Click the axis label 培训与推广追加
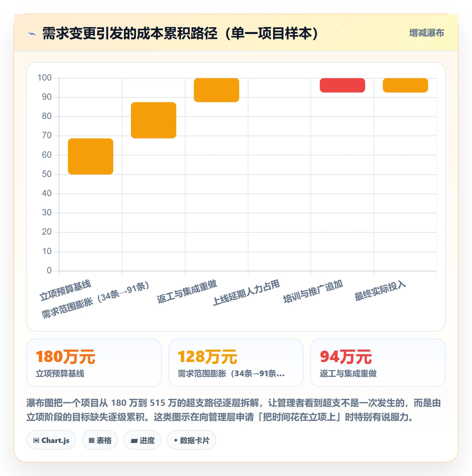This screenshot has height=476, width=472. [313, 291]
